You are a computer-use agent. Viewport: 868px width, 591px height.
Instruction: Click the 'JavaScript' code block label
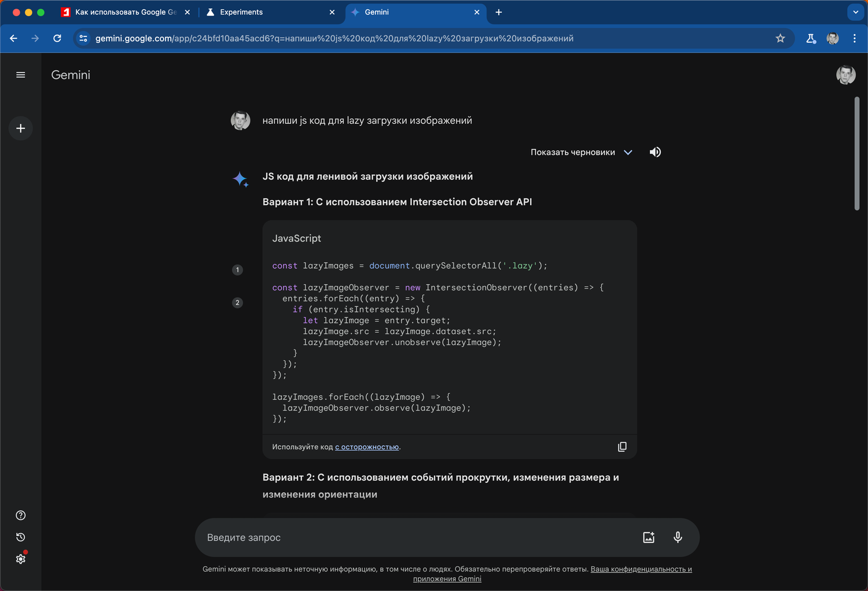click(x=296, y=238)
